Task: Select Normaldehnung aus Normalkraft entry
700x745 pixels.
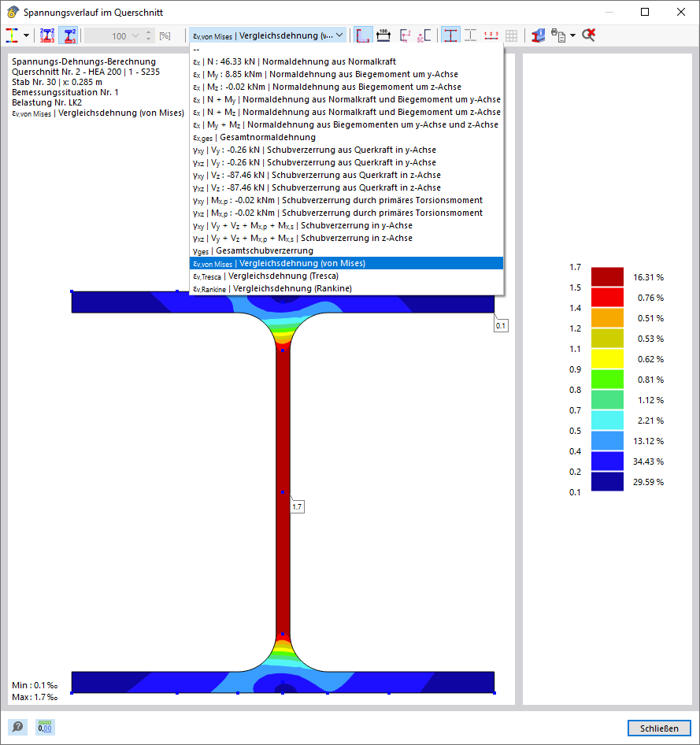Action: point(346,61)
